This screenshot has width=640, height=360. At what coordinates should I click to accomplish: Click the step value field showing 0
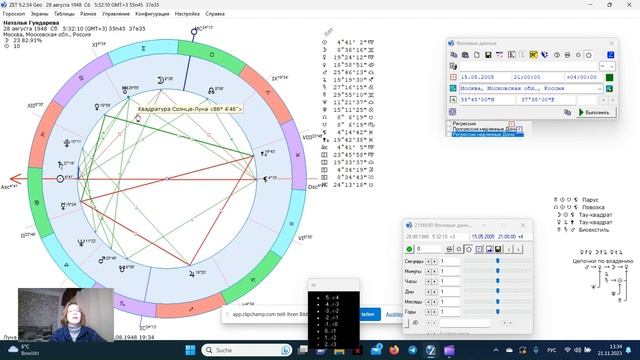pyautogui.click(x=429, y=249)
